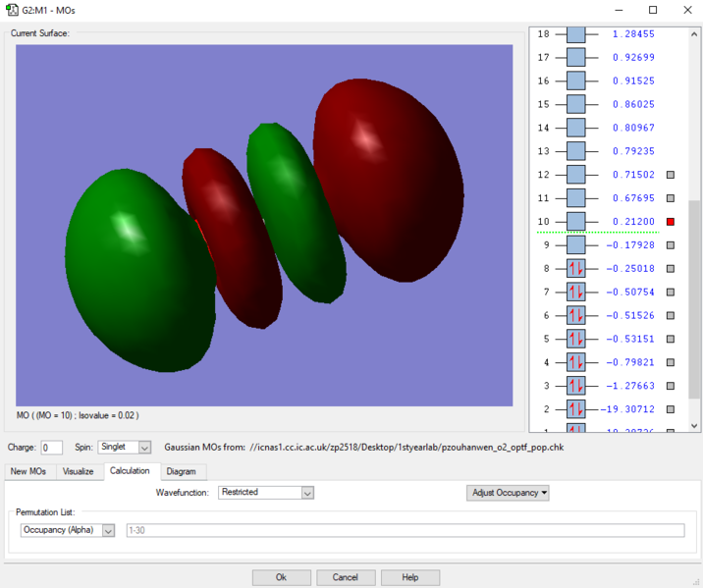Select the occupied orbital 3 box

tap(575, 386)
